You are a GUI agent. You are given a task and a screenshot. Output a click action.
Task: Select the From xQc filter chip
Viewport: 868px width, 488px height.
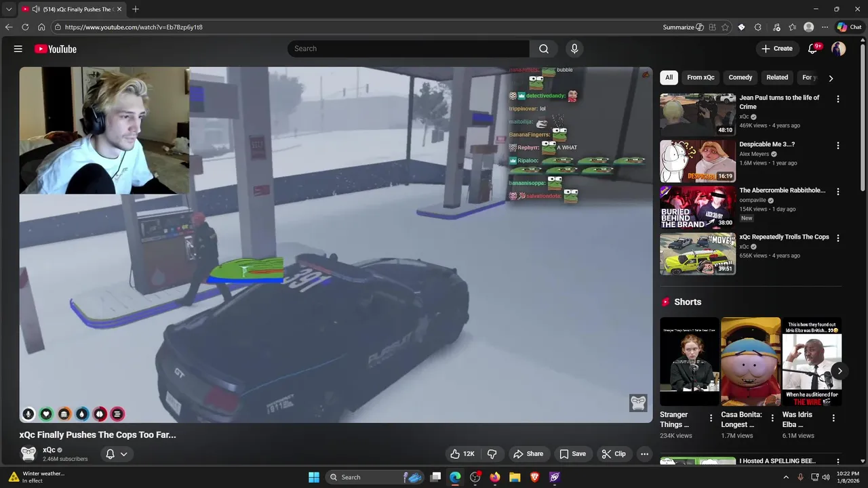click(701, 77)
